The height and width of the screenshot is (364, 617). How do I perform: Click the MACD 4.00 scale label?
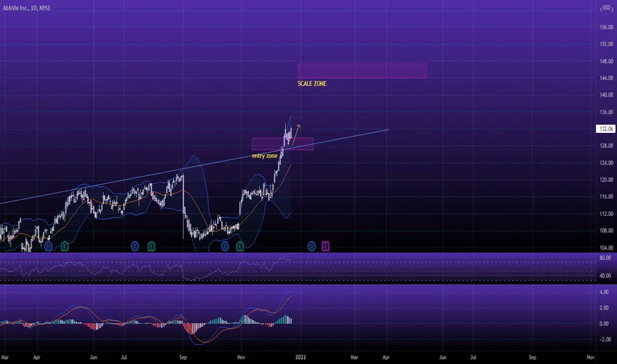604,293
